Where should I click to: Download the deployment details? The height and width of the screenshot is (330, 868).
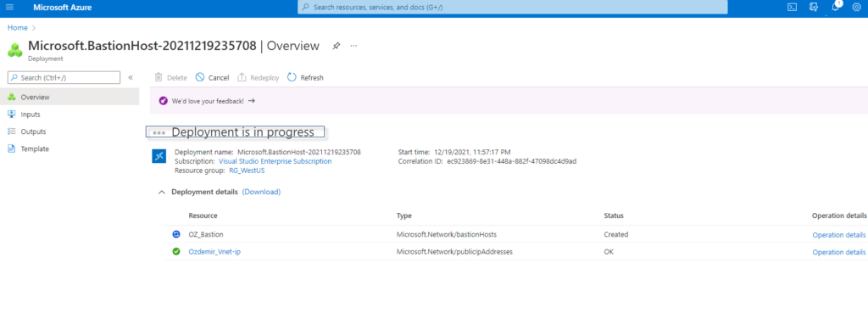(261, 192)
